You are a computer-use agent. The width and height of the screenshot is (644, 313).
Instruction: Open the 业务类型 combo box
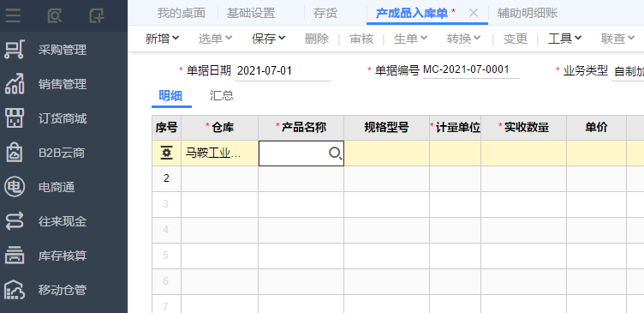(x=628, y=71)
